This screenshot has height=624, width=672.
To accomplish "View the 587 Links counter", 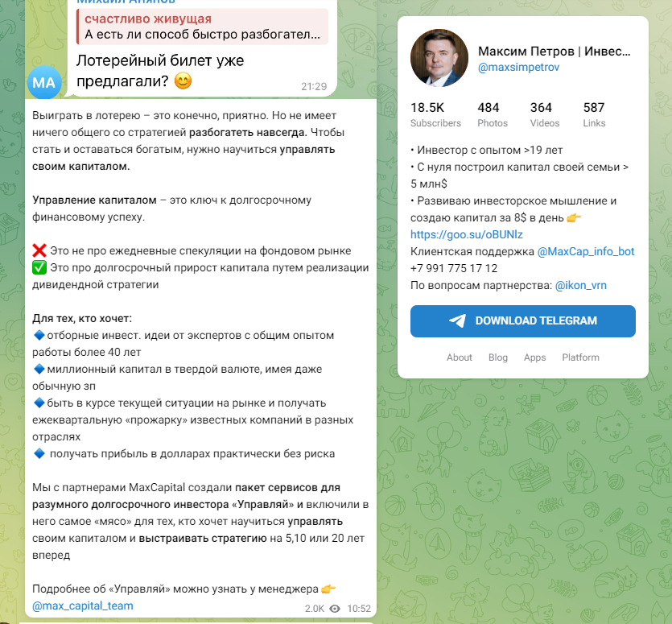I will [x=594, y=114].
